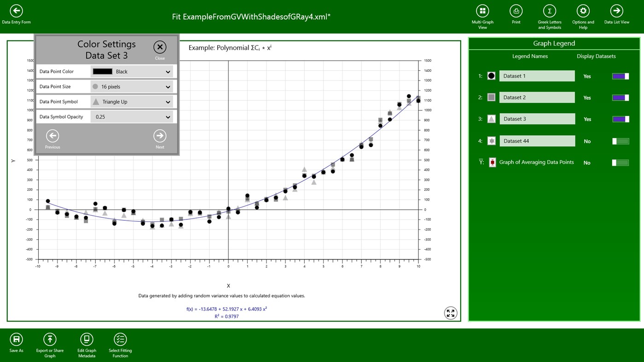Open Data Symbol Opacity dropdown
The image size is (644, 362).
tap(132, 117)
